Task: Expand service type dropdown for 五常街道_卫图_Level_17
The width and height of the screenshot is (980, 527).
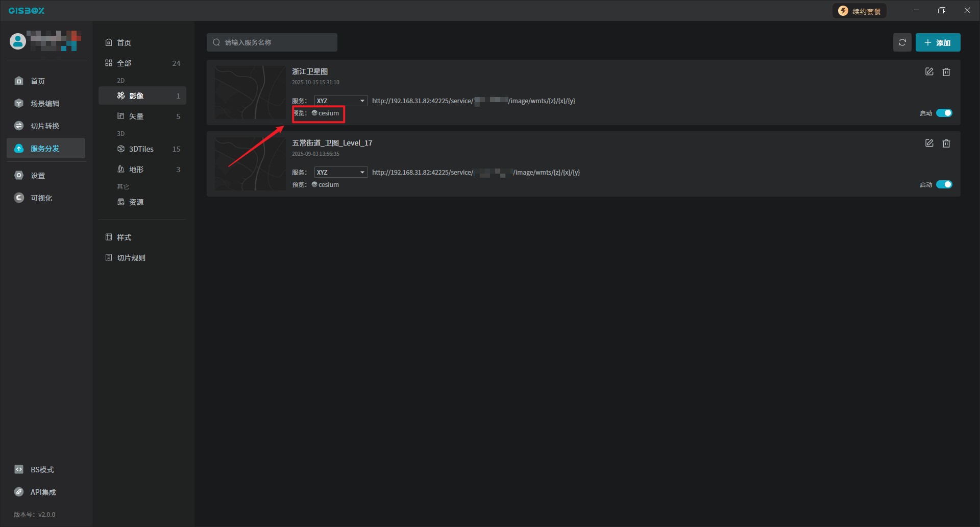Action: [340, 173]
